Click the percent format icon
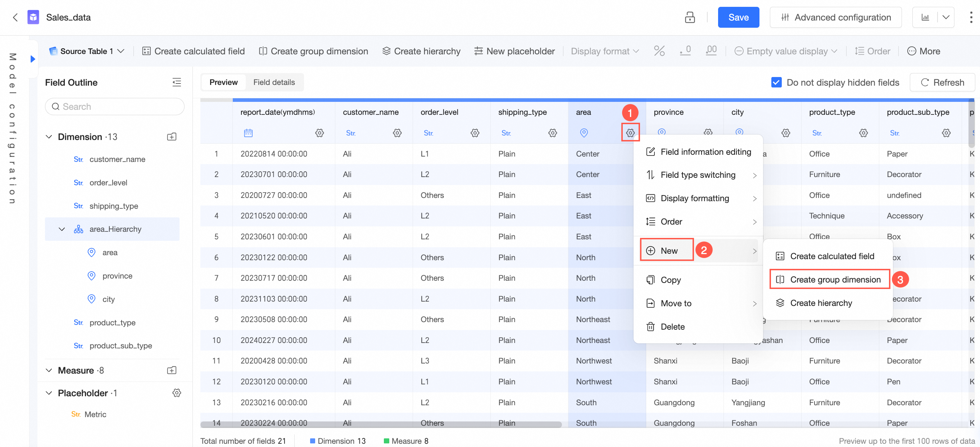Image resolution: width=980 pixels, height=447 pixels. click(659, 51)
